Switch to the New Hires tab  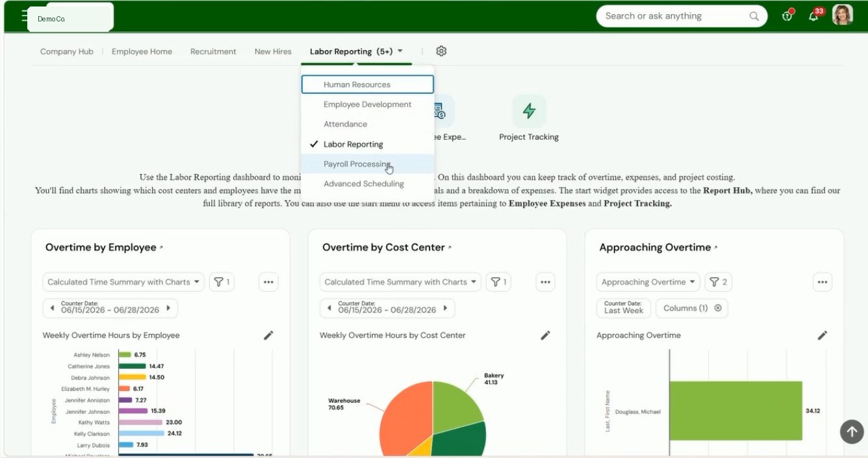pos(273,51)
